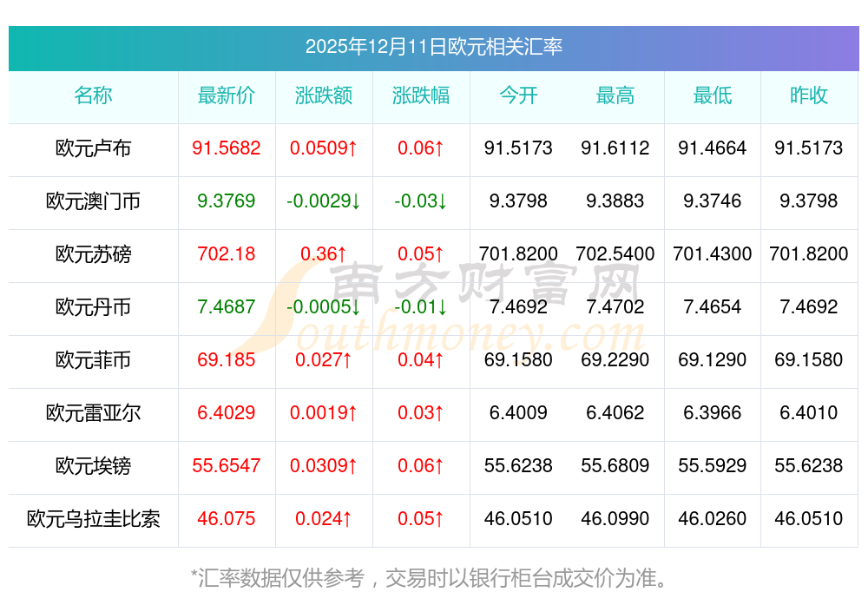
Task: Click the 最高 column header
Action: (x=615, y=95)
